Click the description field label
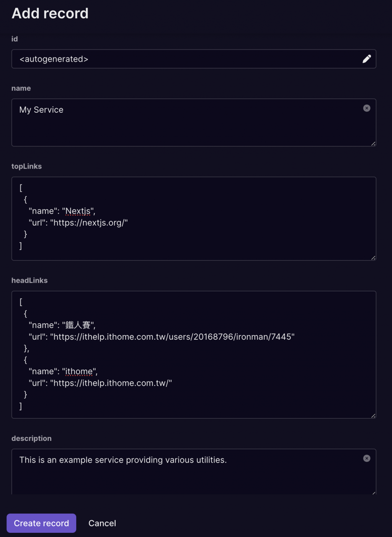Viewport: 392px width, 537px height. 31,439
